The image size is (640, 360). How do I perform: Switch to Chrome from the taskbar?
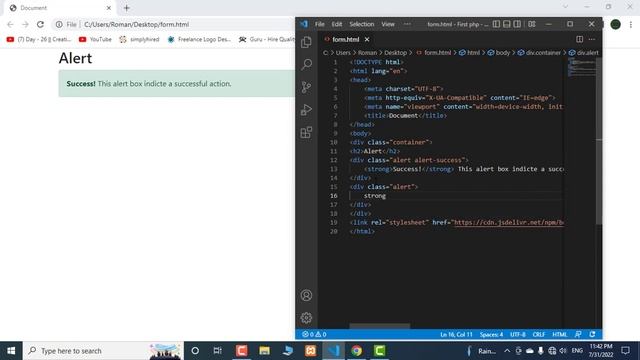click(x=356, y=351)
